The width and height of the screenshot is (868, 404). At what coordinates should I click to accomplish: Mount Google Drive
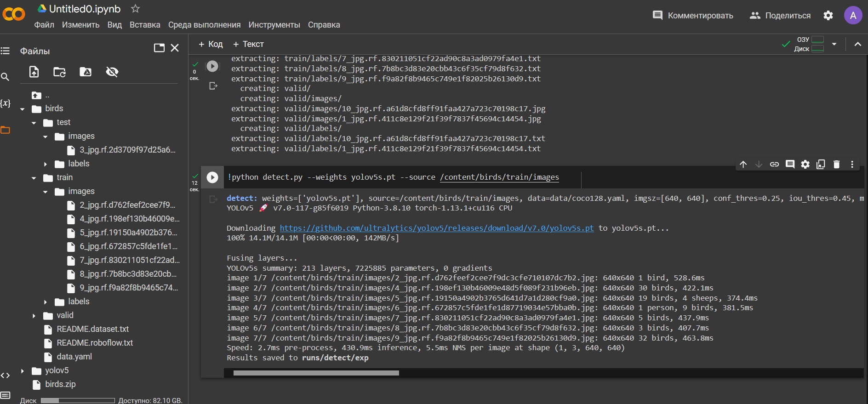click(86, 72)
